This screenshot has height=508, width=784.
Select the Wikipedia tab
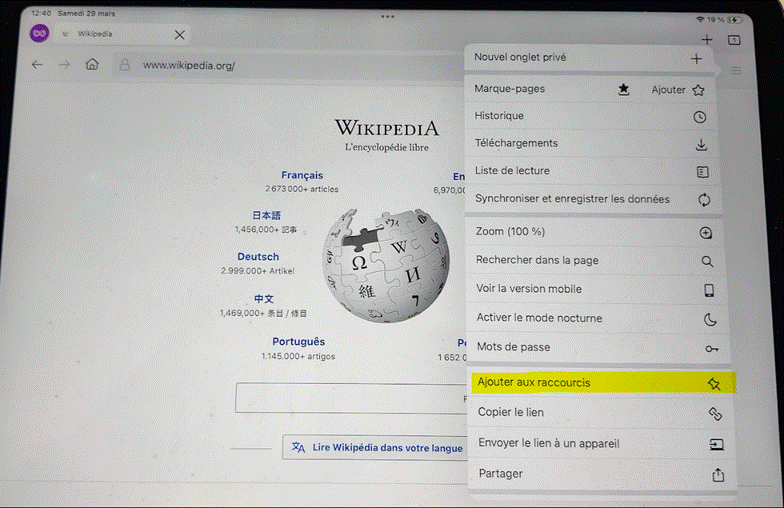[x=122, y=34]
